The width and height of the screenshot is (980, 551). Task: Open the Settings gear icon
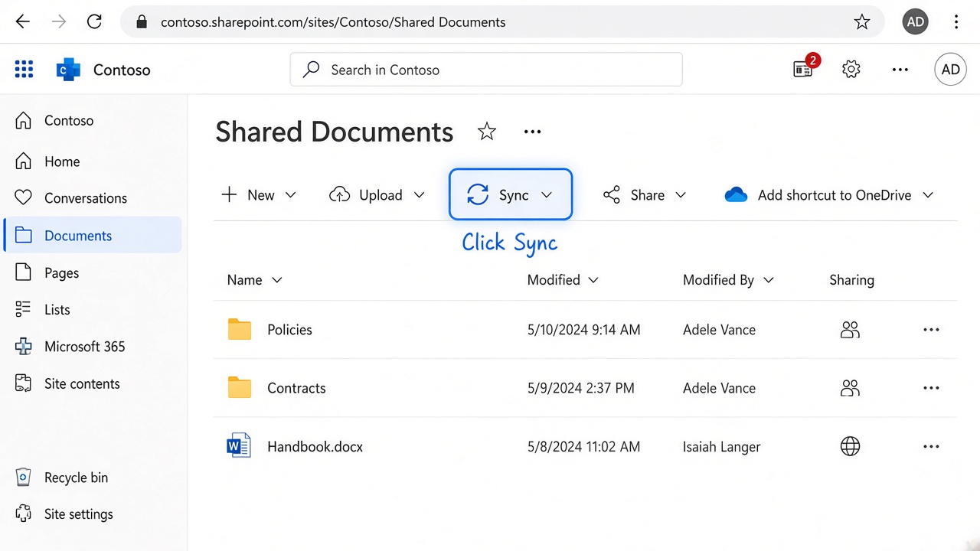coord(851,70)
